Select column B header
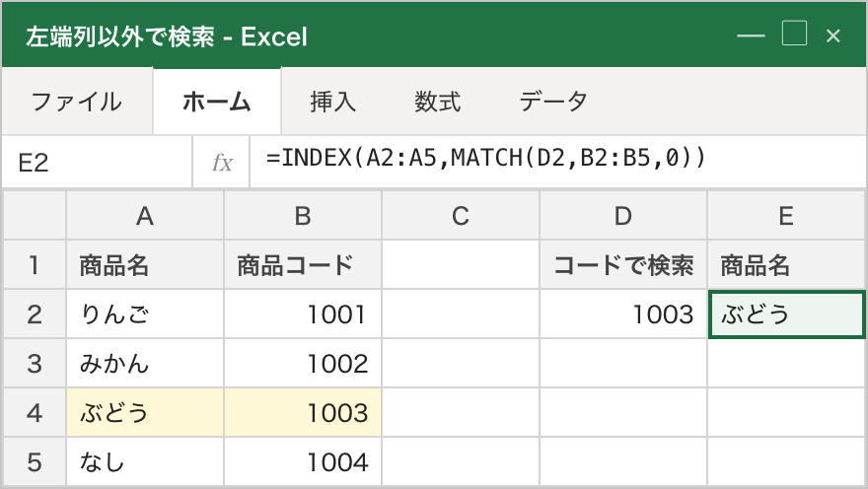 (303, 216)
